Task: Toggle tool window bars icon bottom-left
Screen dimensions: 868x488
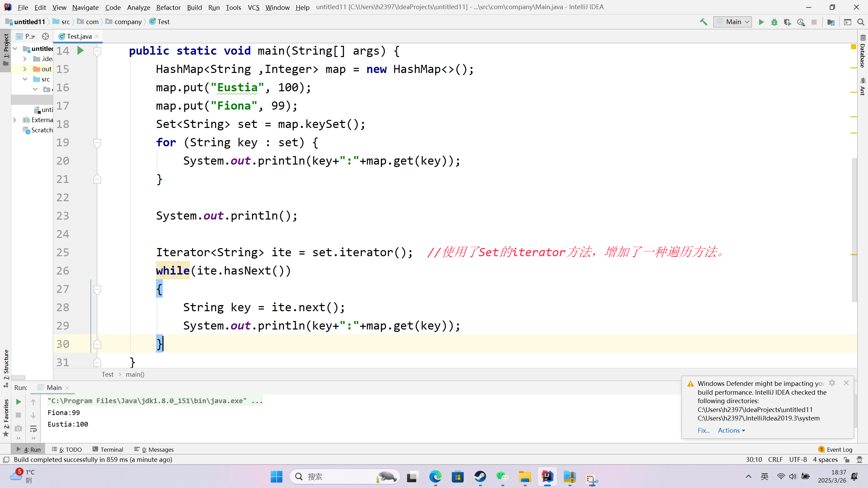Action: pos(6,459)
